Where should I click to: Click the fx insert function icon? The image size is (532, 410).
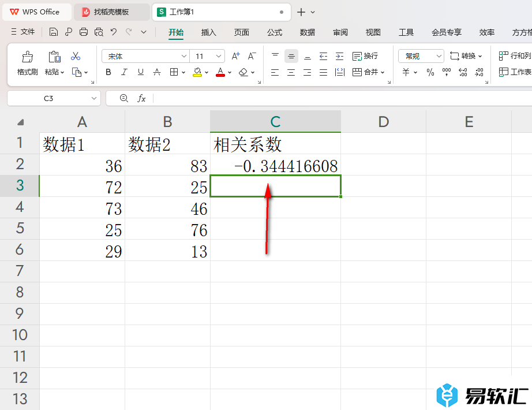pyautogui.click(x=141, y=99)
